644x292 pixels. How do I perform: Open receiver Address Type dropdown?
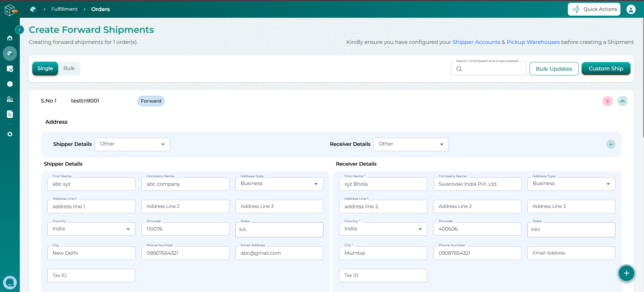tap(571, 184)
